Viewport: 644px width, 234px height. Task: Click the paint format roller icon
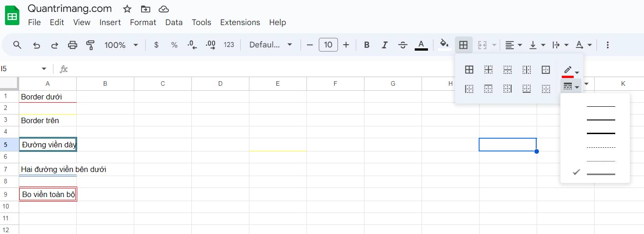pos(90,45)
